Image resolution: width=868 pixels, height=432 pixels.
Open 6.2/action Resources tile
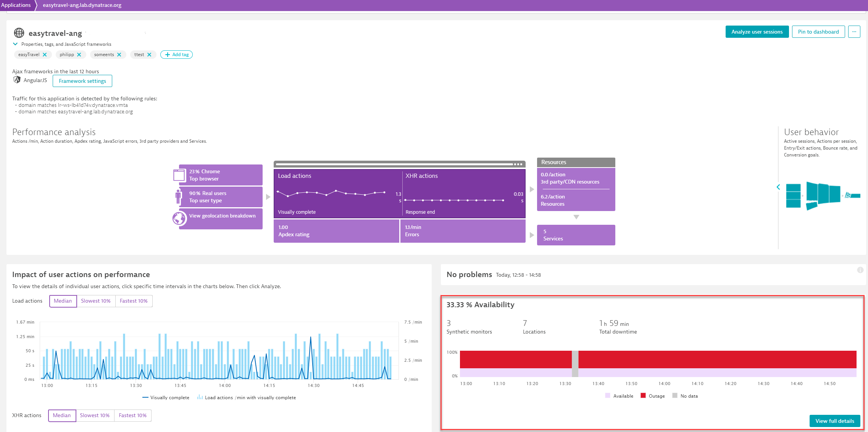click(x=576, y=200)
